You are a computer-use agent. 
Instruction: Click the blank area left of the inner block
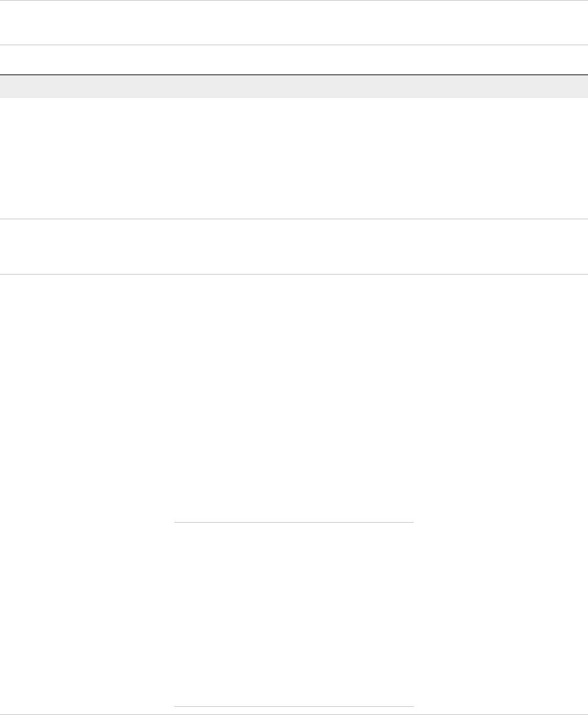(87, 614)
